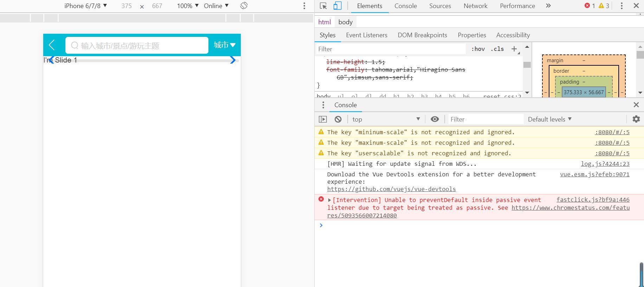Toggle the live expression eye icon
This screenshot has height=287, width=644.
coord(435,119)
